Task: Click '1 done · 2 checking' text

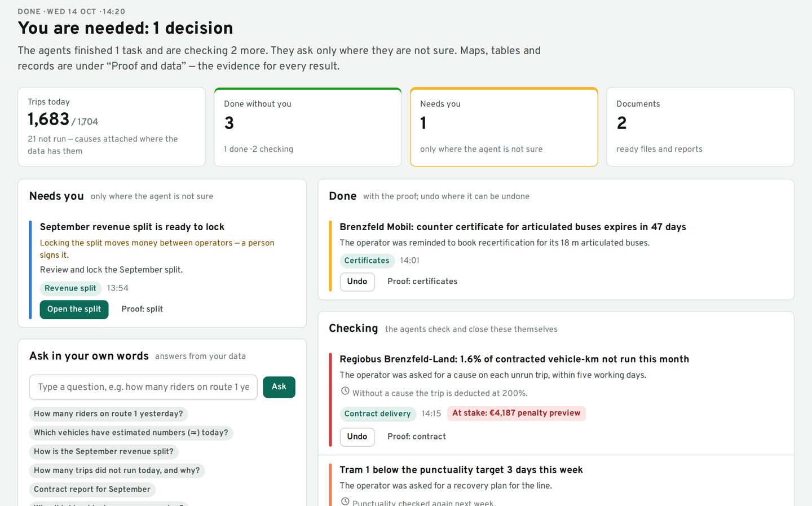Action: click(258, 149)
